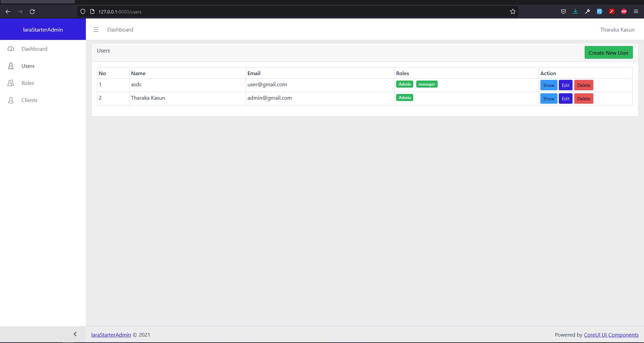Click the Dashboard breadcrumb in the header

tap(120, 30)
